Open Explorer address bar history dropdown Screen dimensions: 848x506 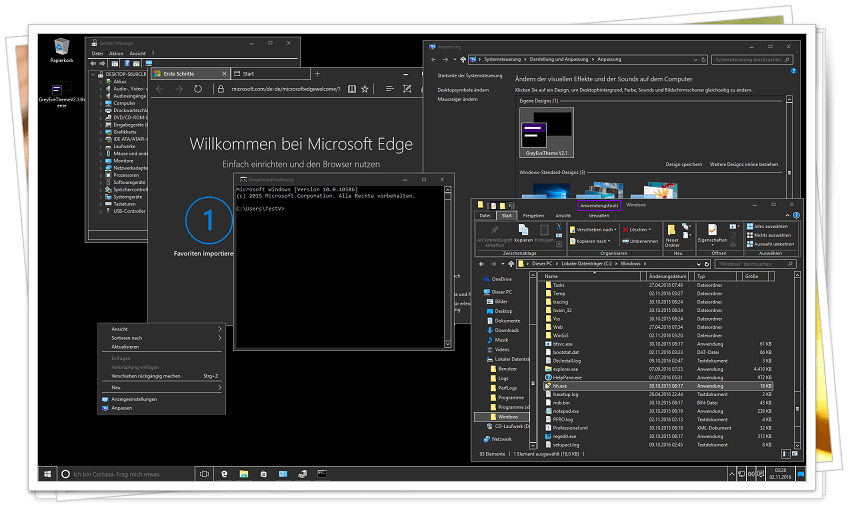698,264
